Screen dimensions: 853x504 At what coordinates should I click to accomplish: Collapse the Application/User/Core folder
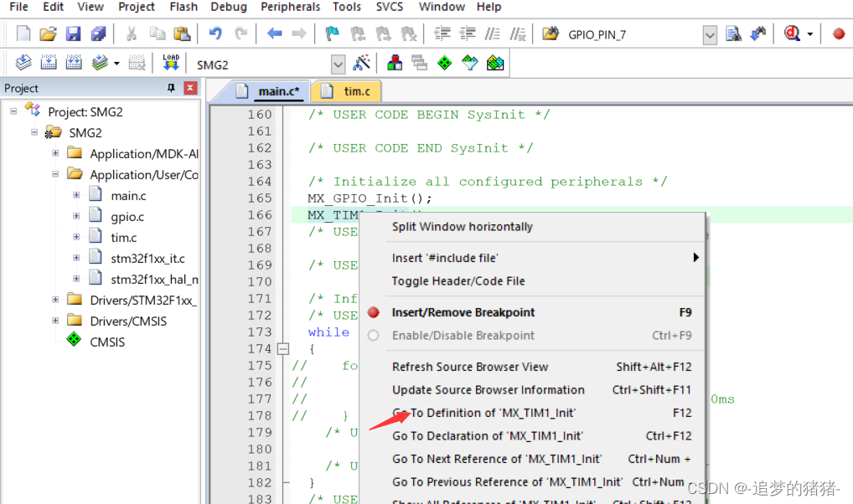pos(55,174)
